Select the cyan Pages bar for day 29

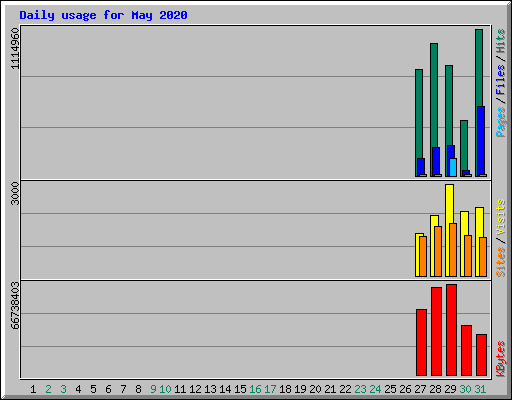coord(453,167)
